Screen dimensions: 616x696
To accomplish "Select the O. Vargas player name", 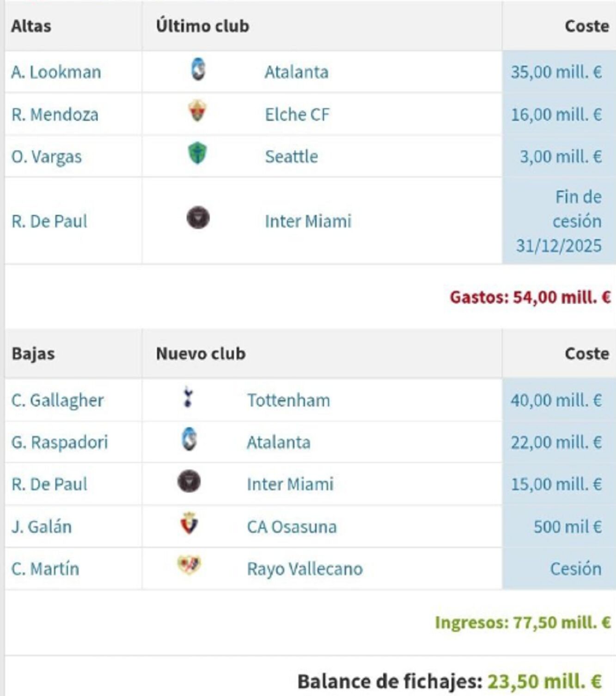I will coord(47,157).
